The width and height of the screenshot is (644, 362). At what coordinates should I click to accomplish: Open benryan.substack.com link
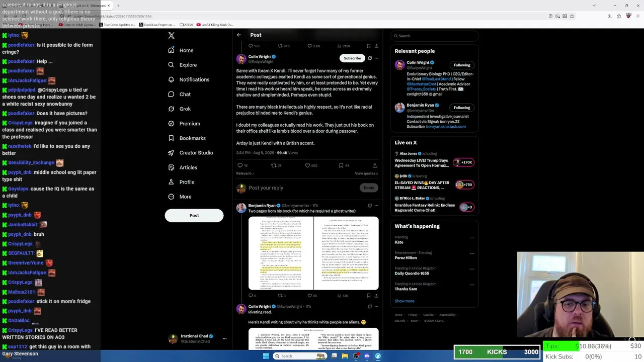[x=446, y=127]
